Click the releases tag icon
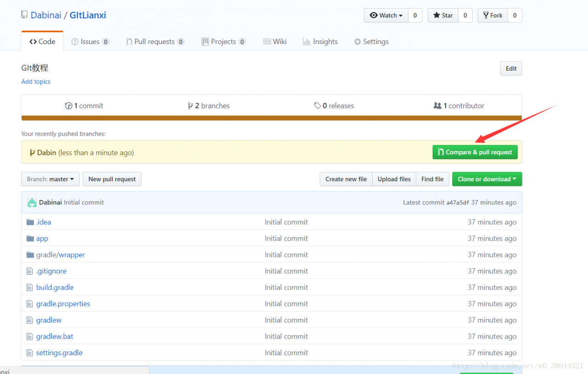588x374 pixels. pyautogui.click(x=317, y=106)
